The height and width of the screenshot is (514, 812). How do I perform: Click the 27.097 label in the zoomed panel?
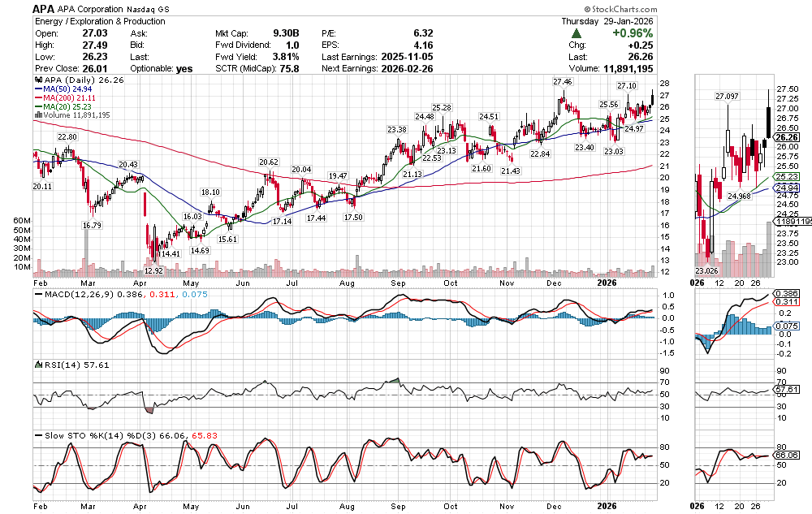729,97
